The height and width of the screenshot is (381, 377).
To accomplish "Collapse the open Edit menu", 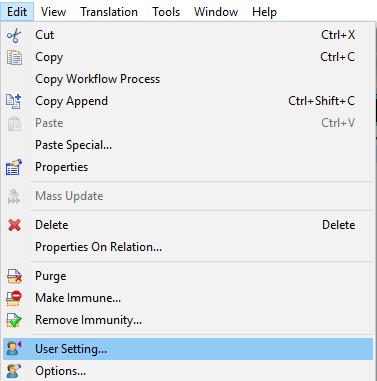I will coord(17,12).
